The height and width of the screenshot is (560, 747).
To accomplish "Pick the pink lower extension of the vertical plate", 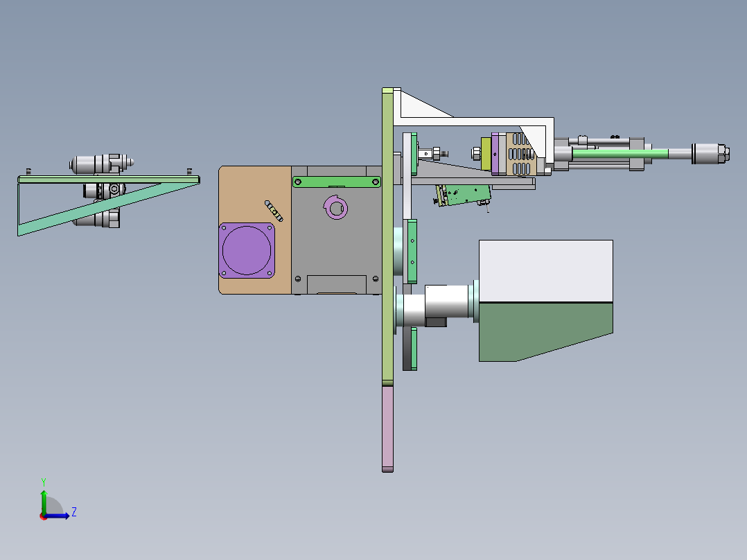I will pyautogui.click(x=388, y=429).
